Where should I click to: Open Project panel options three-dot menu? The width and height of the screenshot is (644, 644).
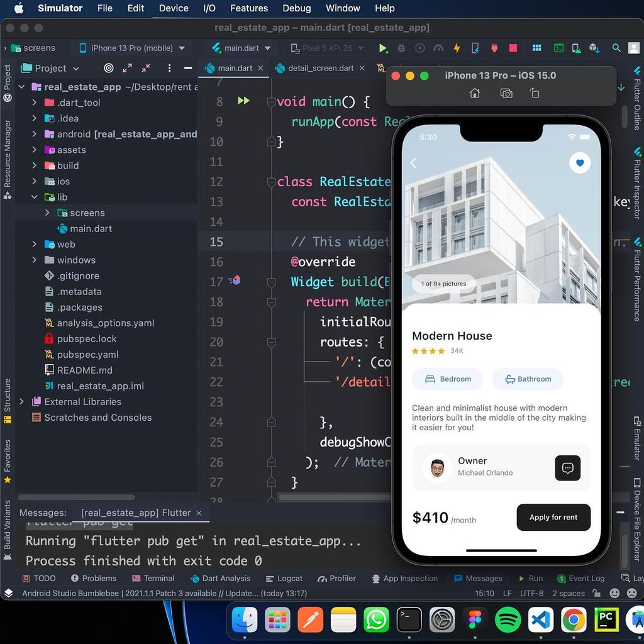[x=169, y=68]
